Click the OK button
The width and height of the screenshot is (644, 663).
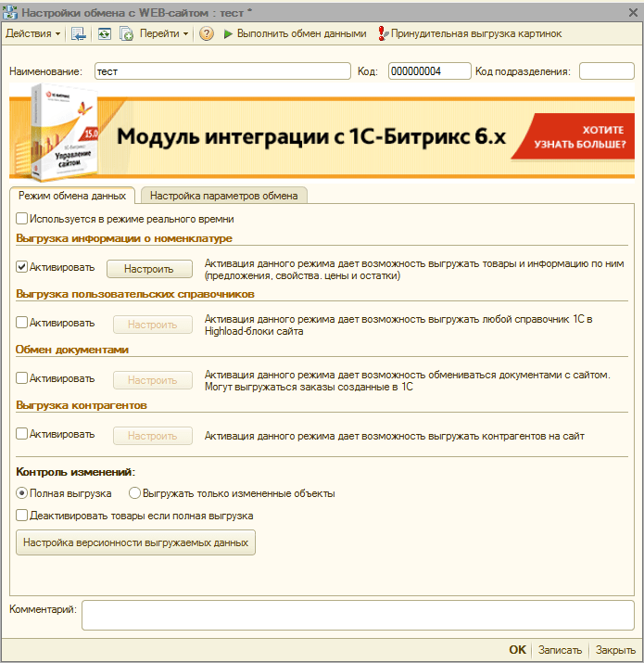tap(517, 650)
